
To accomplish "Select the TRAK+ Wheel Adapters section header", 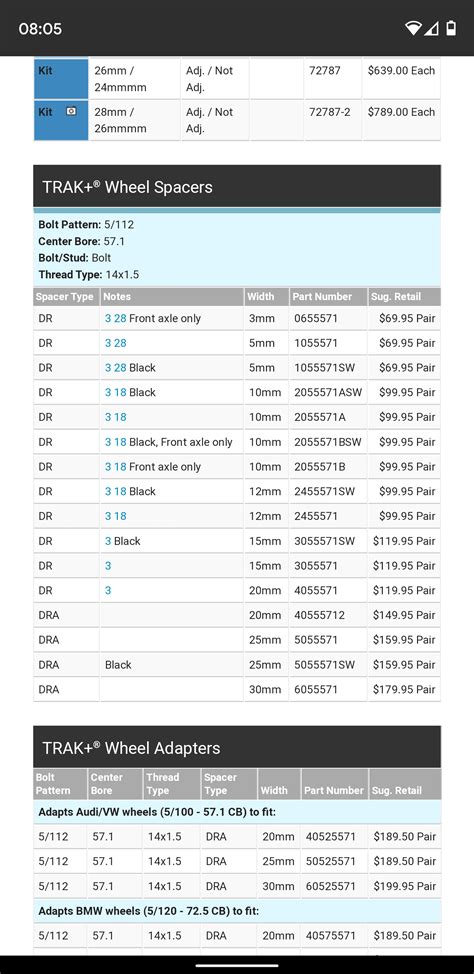I will tap(237, 747).
